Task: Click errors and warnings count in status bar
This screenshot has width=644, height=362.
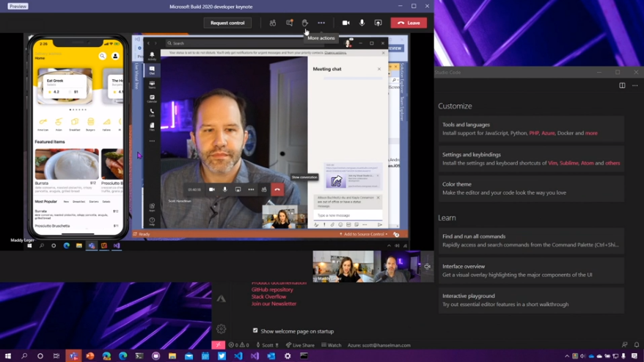Action: pyautogui.click(x=238, y=345)
